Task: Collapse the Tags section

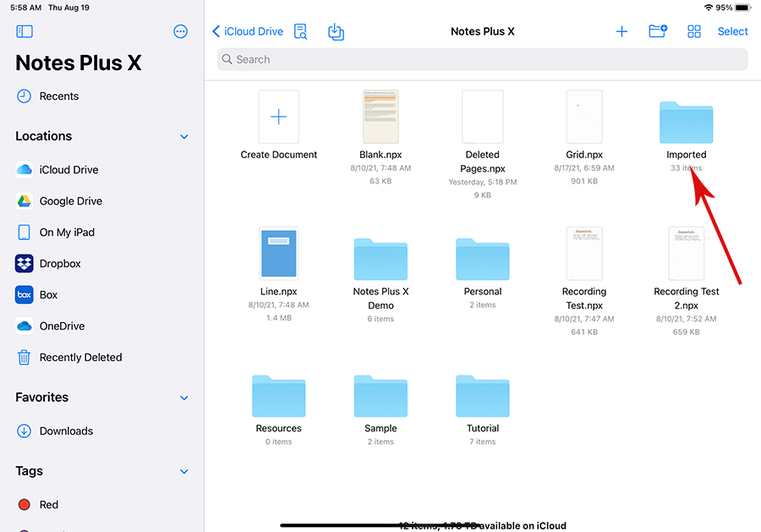Action: pos(184,471)
